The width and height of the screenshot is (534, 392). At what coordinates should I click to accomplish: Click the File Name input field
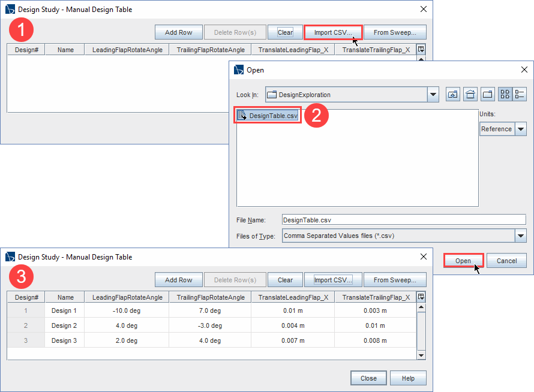tap(404, 220)
